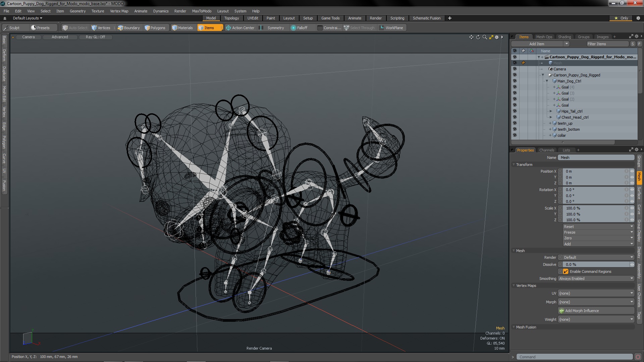Open the Smoothing dropdown

(596, 279)
